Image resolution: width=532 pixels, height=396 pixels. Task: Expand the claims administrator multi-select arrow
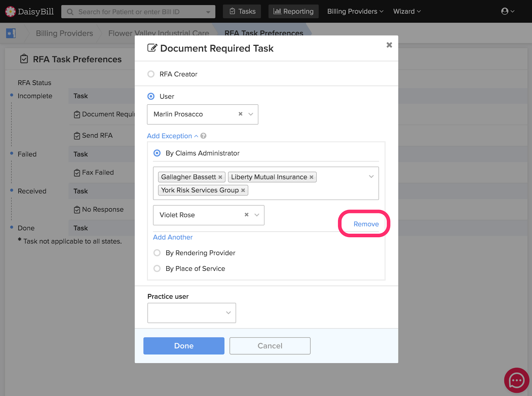pyautogui.click(x=371, y=176)
